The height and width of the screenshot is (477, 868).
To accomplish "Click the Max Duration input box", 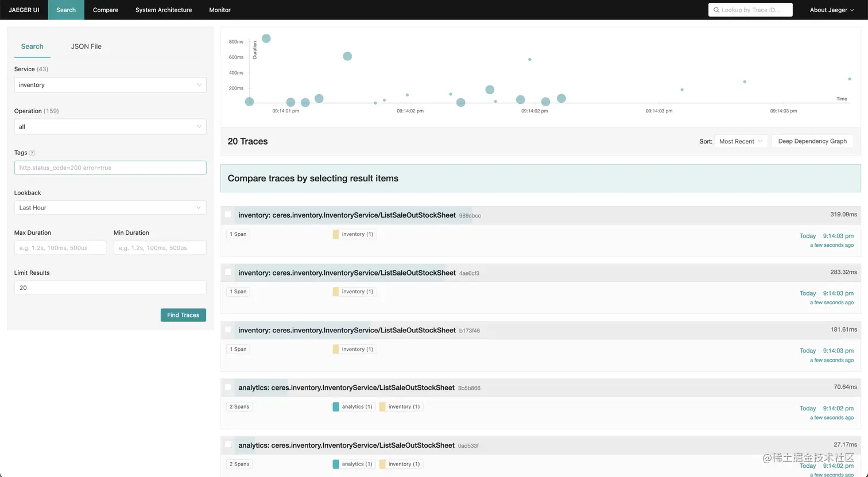I will (60, 248).
